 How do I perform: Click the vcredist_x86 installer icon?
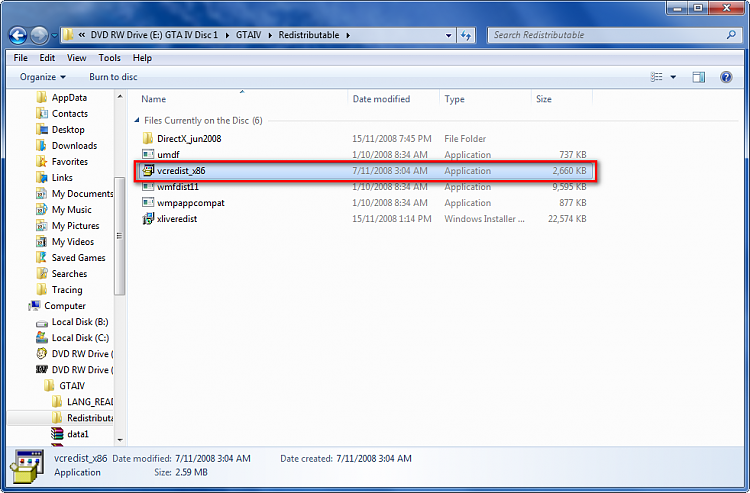click(x=148, y=171)
